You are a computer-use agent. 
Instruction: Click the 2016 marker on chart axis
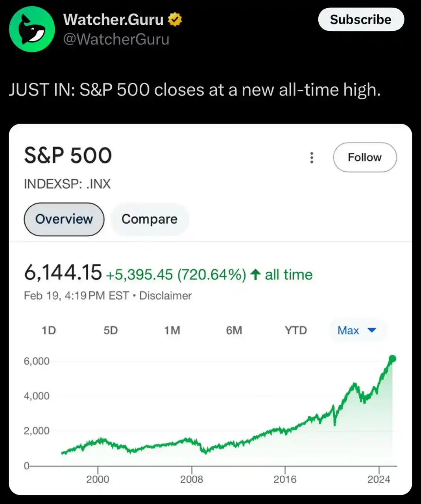(x=285, y=479)
